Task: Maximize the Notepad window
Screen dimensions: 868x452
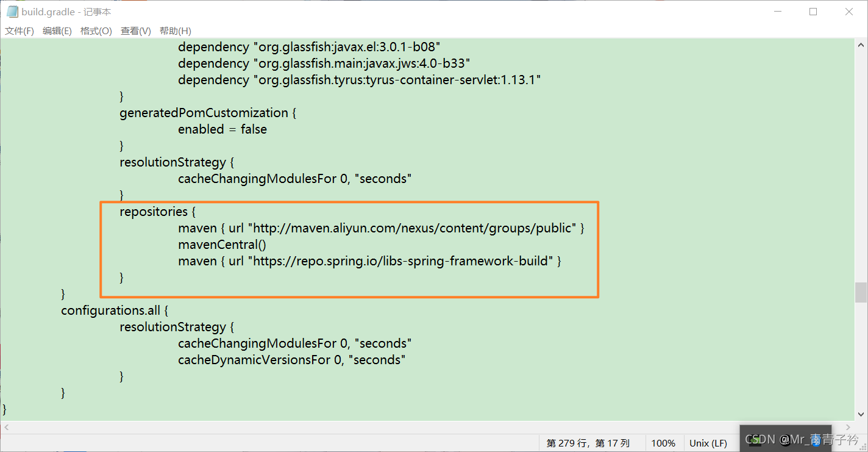Action: [813, 12]
